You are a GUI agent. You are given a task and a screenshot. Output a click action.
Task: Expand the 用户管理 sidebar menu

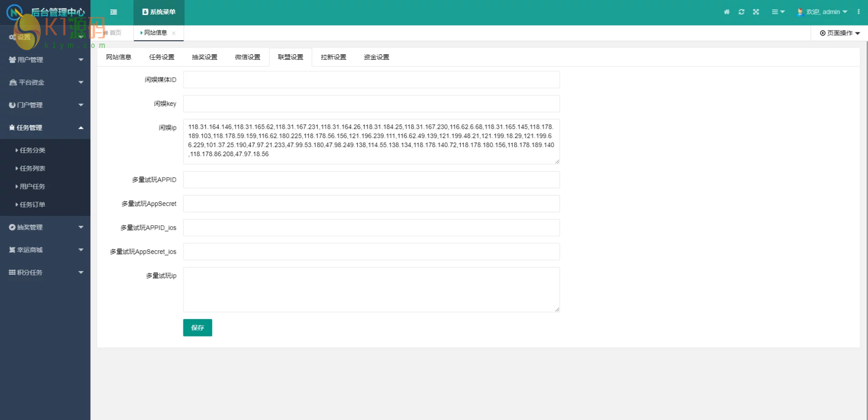[45, 60]
